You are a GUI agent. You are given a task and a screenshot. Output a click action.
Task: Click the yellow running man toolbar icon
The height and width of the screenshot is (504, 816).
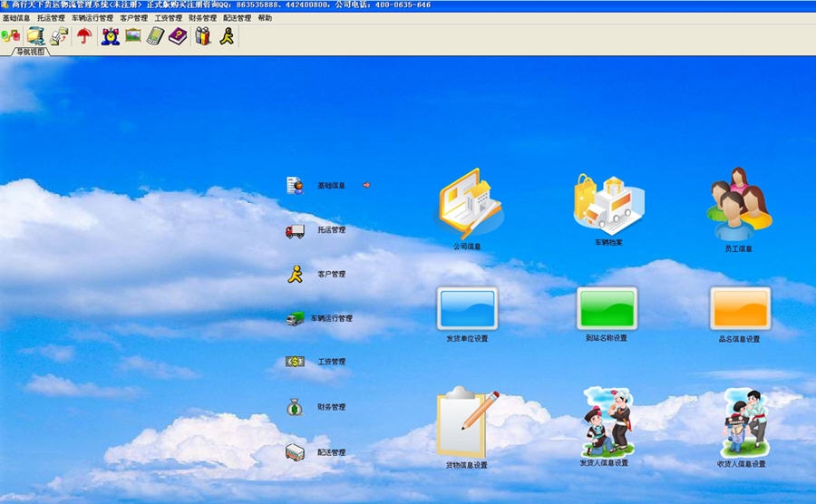point(227,36)
